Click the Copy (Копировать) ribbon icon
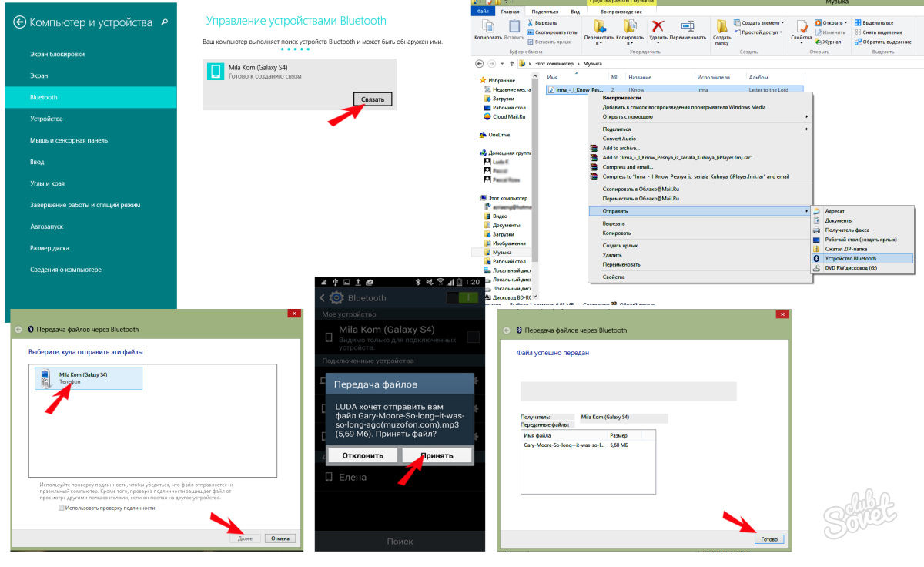Image resolution: width=924 pixels, height=567 pixels. point(487,26)
